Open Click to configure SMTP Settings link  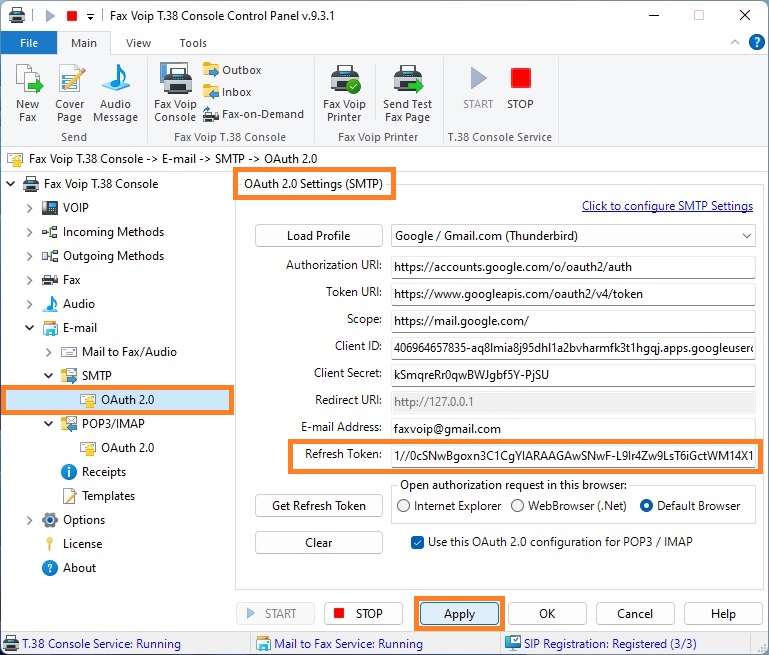click(x=667, y=206)
